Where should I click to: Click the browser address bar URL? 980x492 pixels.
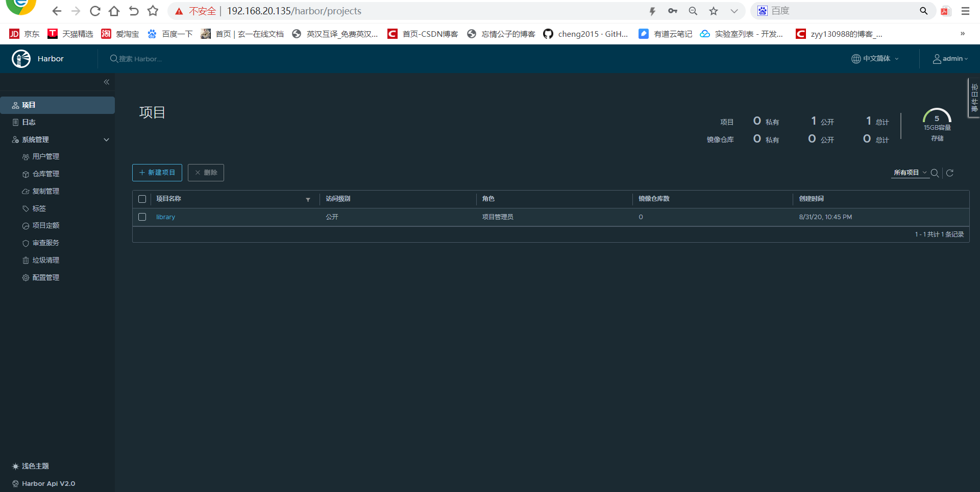coord(294,11)
